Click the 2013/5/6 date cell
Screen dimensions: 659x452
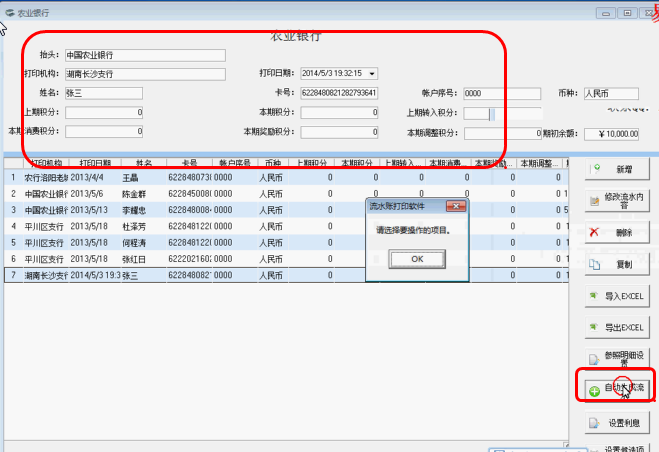tap(95, 194)
